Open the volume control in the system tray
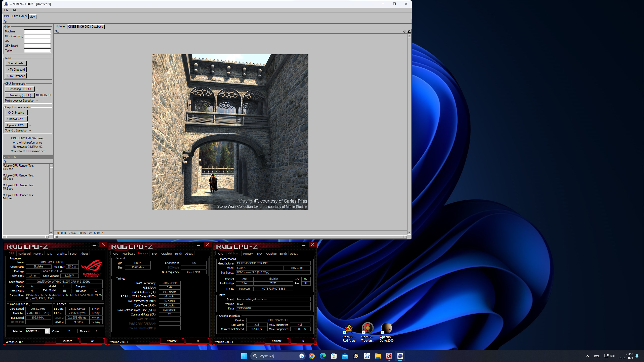 pyautogui.click(x=612, y=356)
